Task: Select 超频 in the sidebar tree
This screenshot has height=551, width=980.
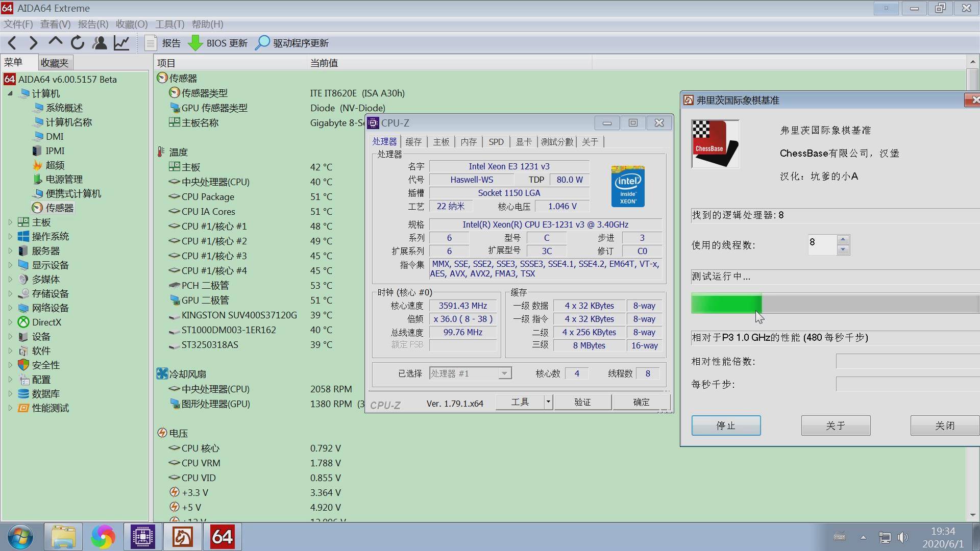Action: click(55, 165)
